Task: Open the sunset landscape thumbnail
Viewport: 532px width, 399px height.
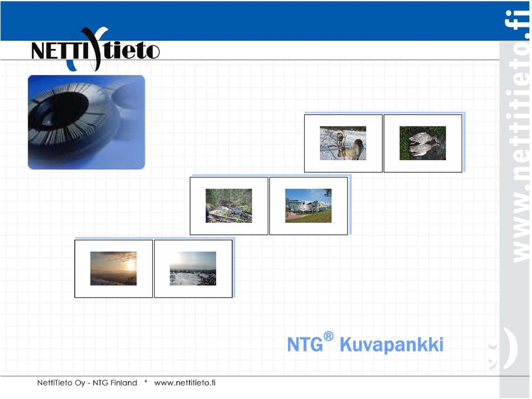Action: pos(113,268)
